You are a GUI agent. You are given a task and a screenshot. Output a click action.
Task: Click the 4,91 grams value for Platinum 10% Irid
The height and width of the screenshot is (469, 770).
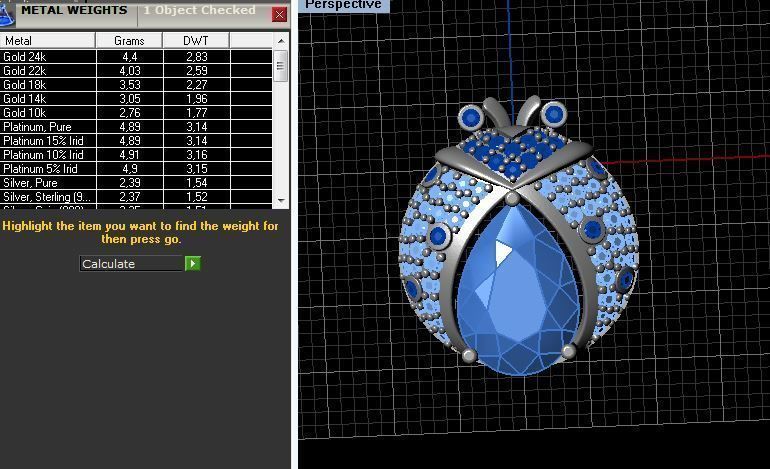coord(130,155)
